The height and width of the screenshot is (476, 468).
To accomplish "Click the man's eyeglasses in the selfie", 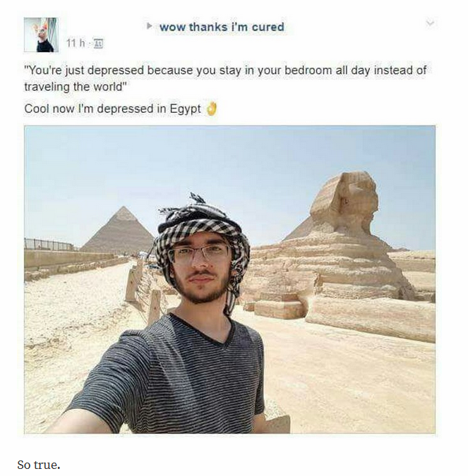I will point(199,253).
